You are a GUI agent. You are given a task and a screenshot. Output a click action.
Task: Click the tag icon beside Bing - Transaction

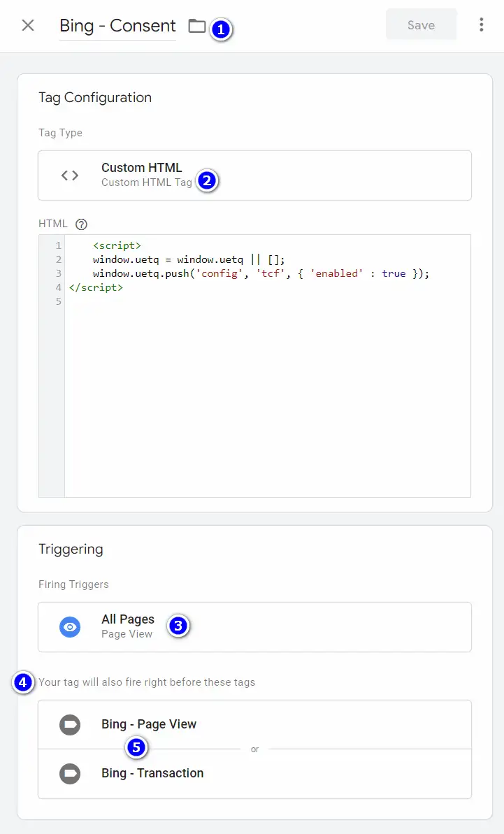point(70,774)
